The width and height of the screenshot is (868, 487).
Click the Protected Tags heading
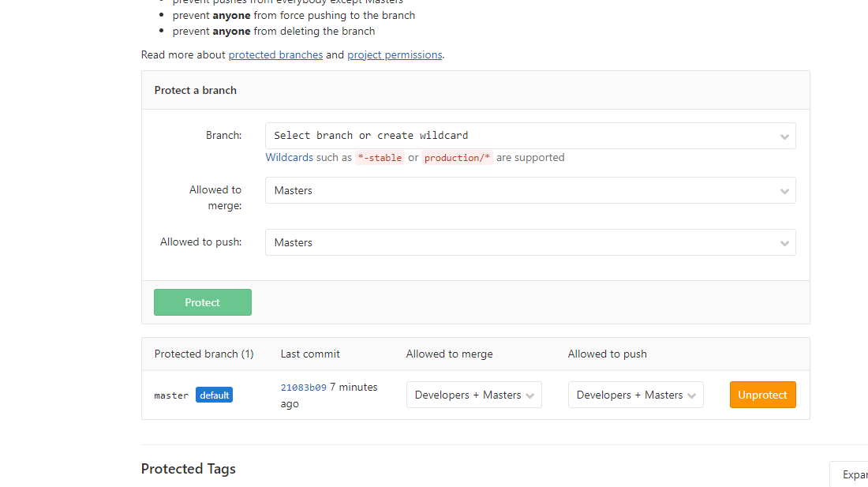188,469
